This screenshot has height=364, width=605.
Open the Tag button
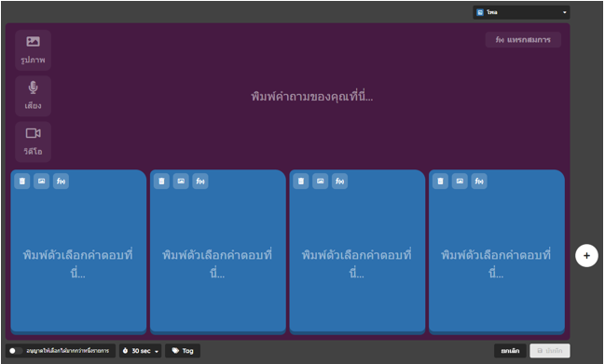[183, 351]
